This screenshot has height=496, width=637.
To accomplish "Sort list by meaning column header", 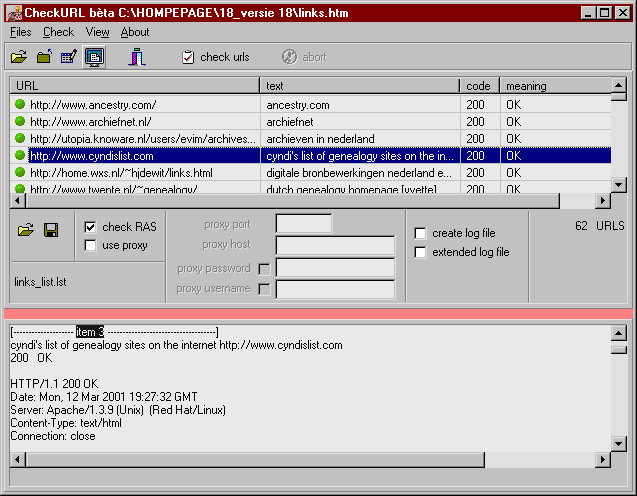I will (556, 86).
